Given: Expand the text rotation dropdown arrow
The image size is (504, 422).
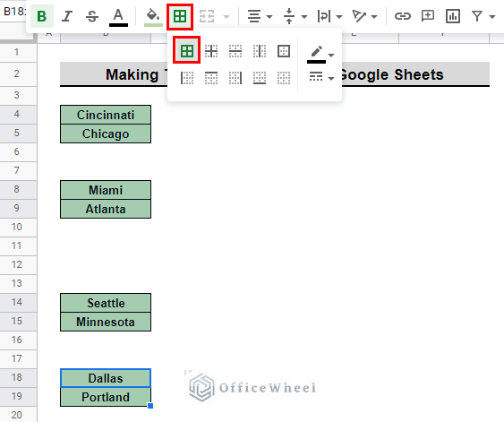Looking at the screenshot, I should (x=374, y=16).
